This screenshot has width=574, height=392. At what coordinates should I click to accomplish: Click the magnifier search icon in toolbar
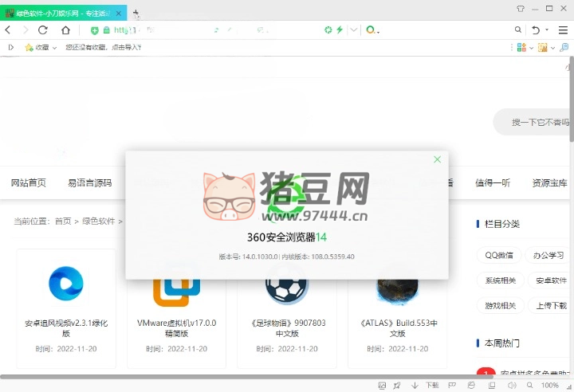pos(517,29)
